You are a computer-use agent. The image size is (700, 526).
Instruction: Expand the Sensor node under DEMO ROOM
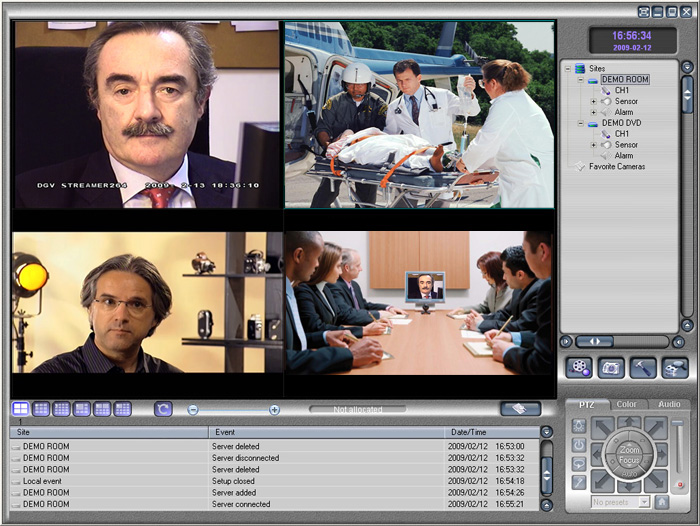click(x=593, y=101)
